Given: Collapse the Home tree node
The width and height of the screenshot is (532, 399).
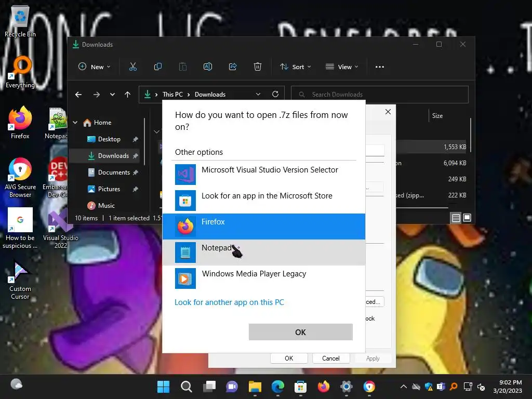Looking at the screenshot, I should (x=75, y=123).
